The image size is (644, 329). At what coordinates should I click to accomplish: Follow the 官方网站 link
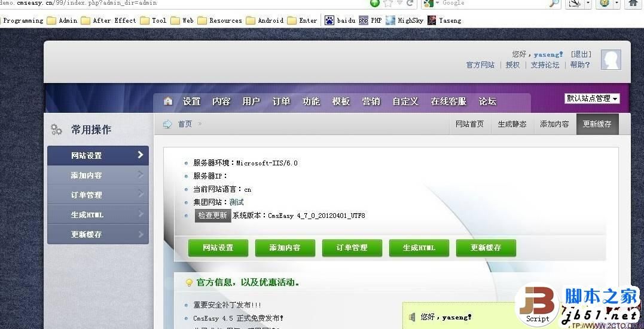point(480,65)
